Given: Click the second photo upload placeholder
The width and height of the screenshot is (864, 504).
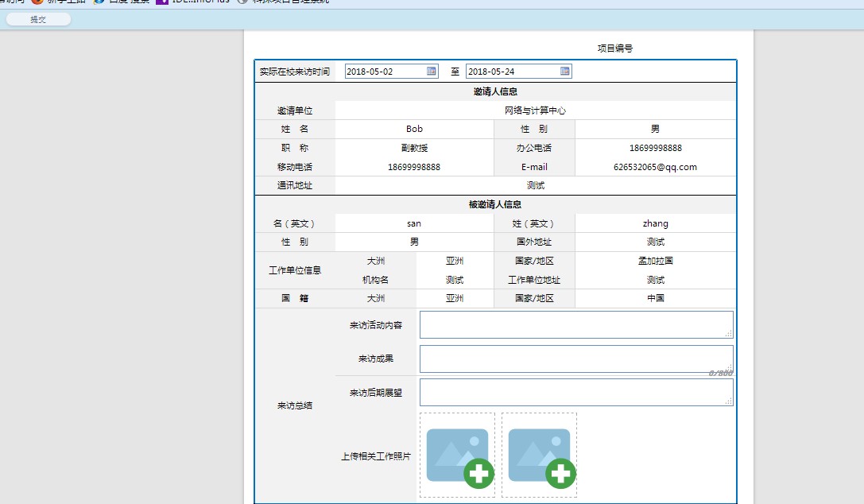Looking at the screenshot, I should coord(540,455).
